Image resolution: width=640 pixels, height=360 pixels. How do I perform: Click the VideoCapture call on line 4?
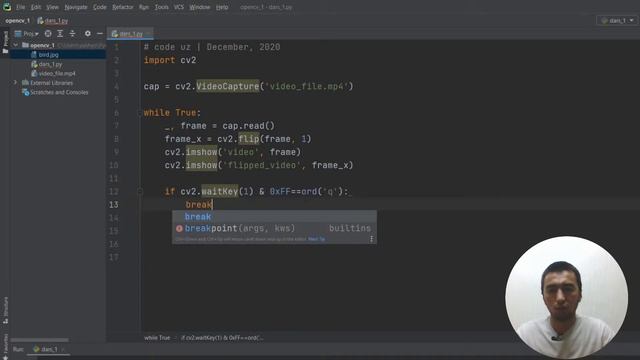coord(228,86)
